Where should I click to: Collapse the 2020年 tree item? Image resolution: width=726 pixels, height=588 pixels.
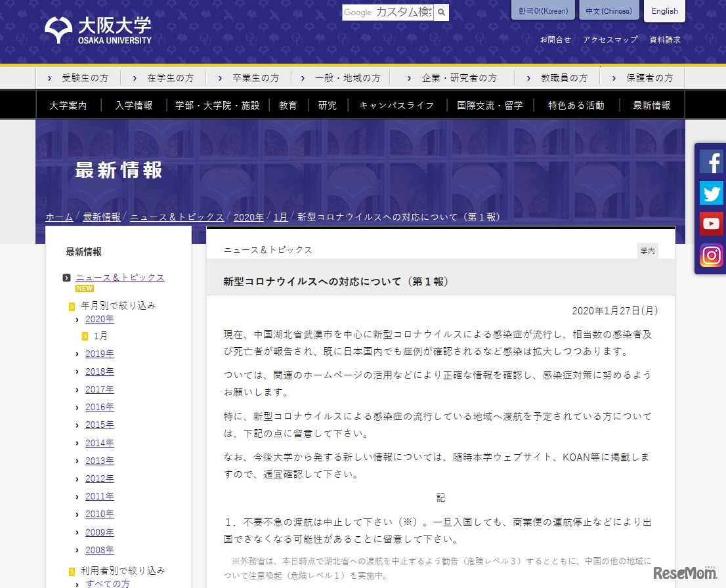click(x=100, y=319)
